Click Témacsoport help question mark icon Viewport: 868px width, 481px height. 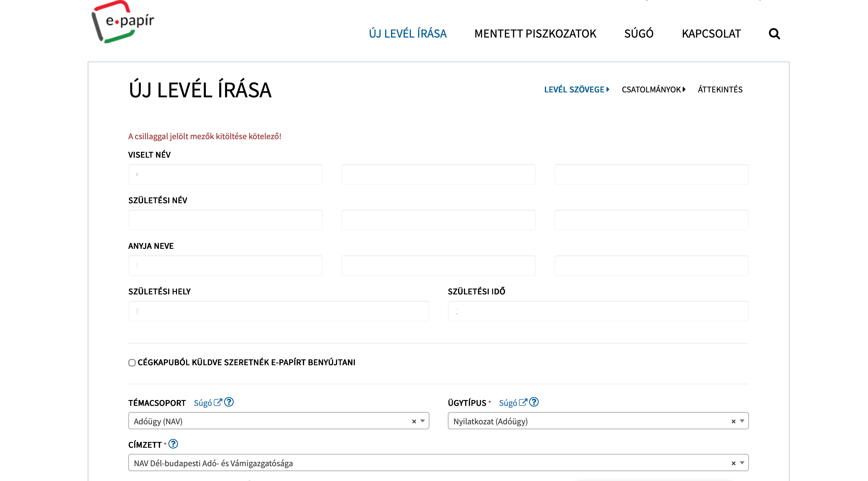point(229,402)
